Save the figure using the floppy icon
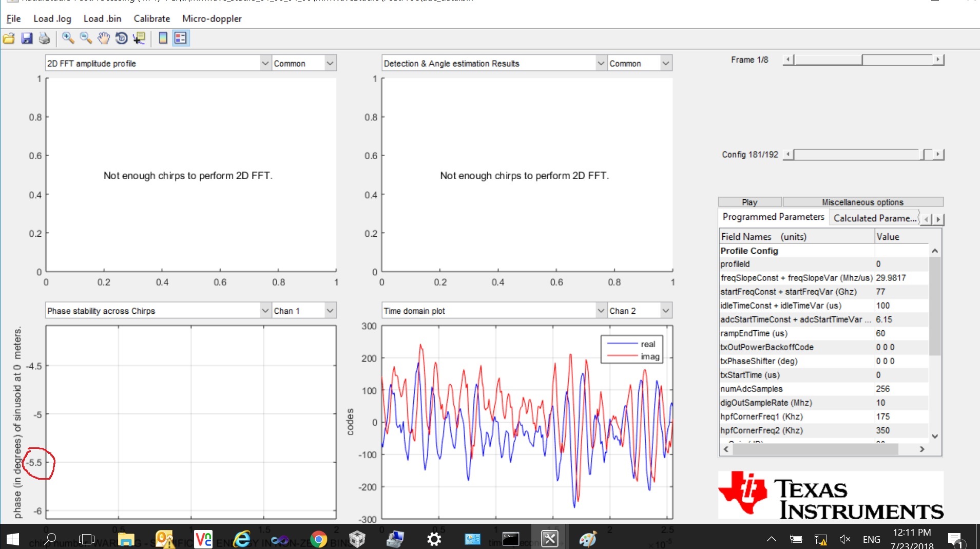The height and width of the screenshot is (549, 980). (27, 39)
